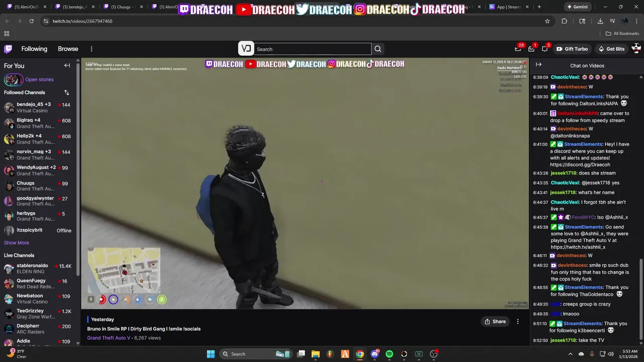
Task: Click Browse in the Twitch navigation
Action: pyautogui.click(x=68, y=49)
